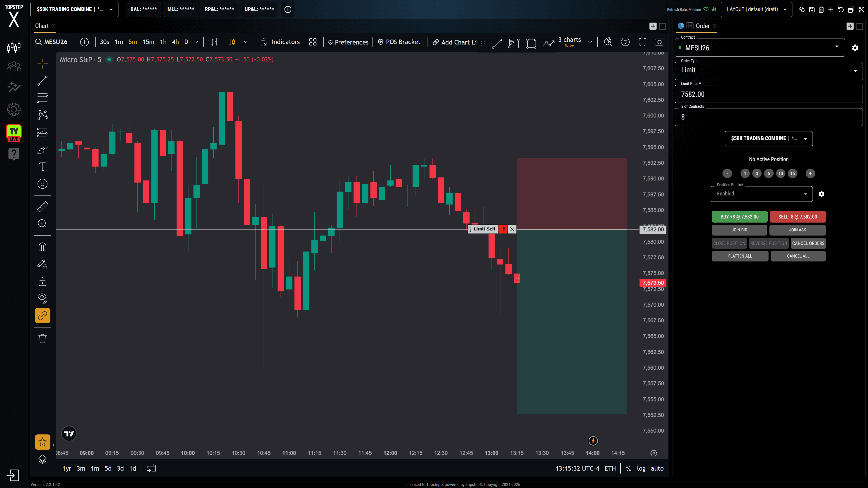Click the FLATTEN ALL button
Screen dimensions: 868x488
tap(740, 256)
